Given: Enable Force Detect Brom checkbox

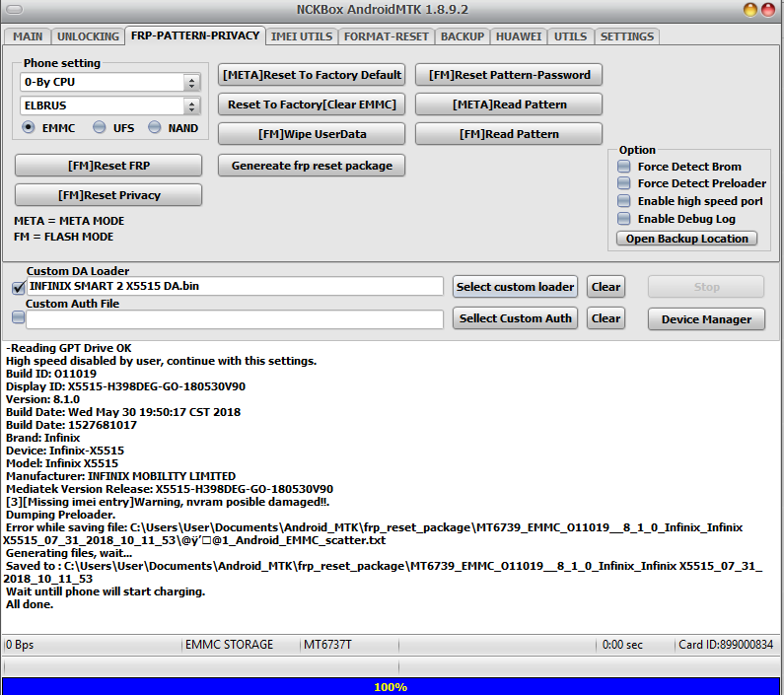Looking at the screenshot, I should pyautogui.click(x=624, y=167).
